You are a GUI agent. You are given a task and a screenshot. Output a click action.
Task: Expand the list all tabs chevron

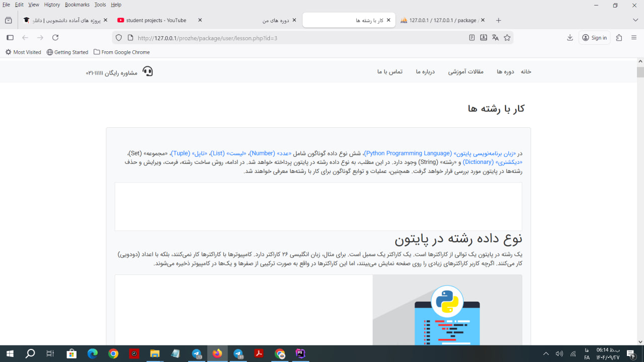click(635, 20)
